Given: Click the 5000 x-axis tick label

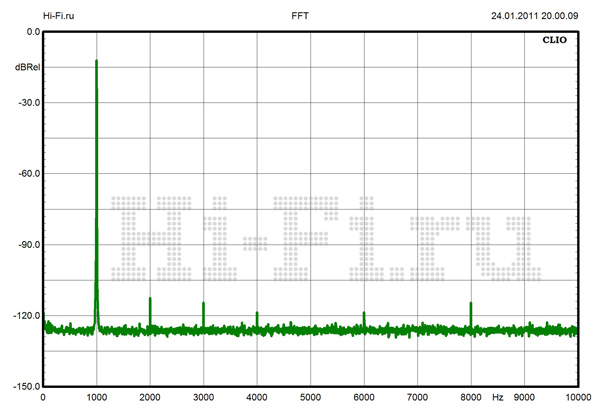Looking at the screenshot, I should tap(310, 397).
